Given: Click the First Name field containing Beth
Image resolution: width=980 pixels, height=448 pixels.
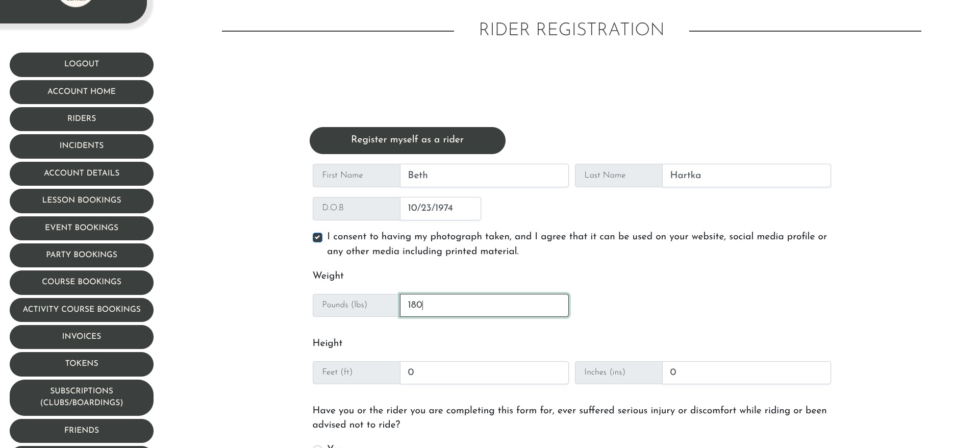Looking at the screenshot, I should [484, 176].
